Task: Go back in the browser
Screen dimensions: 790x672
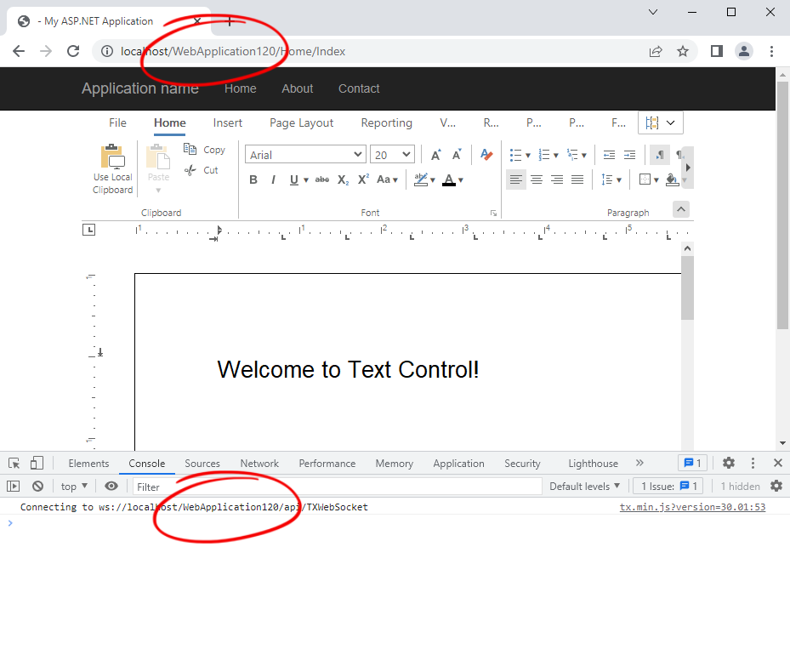Action: (x=19, y=51)
